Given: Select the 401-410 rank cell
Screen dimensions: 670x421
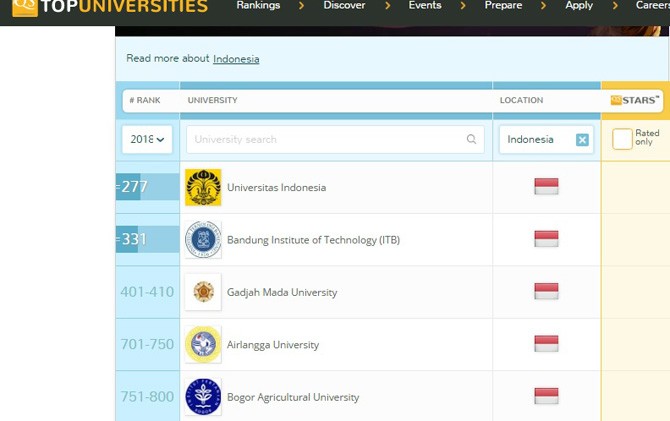Looking at the screenshot, I should click(147, 292).
